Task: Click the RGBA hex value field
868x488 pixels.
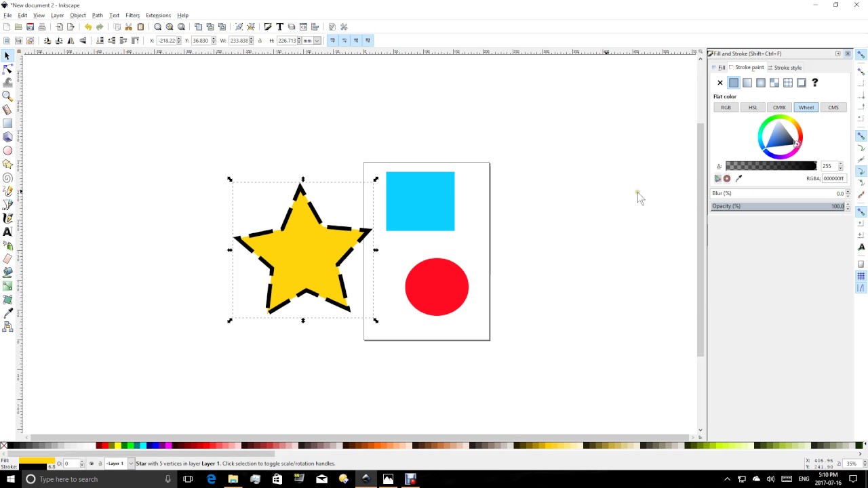Action: point(833,178)
